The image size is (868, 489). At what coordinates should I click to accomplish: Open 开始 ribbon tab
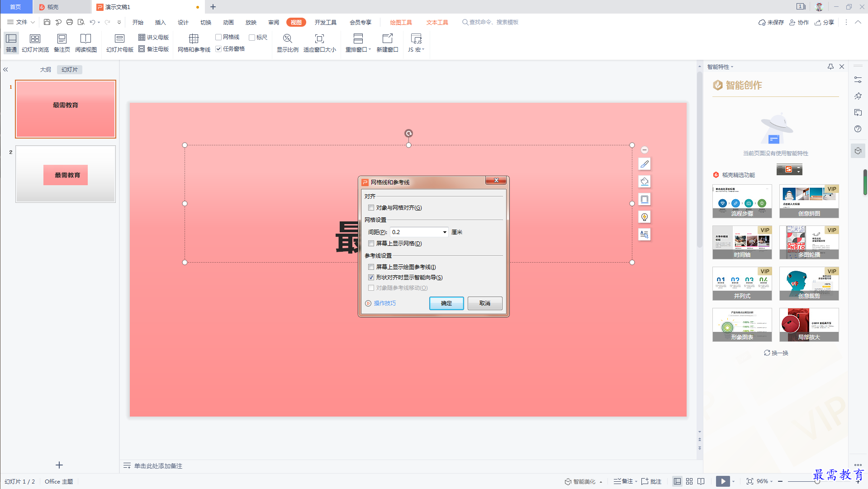click(138, 22)
